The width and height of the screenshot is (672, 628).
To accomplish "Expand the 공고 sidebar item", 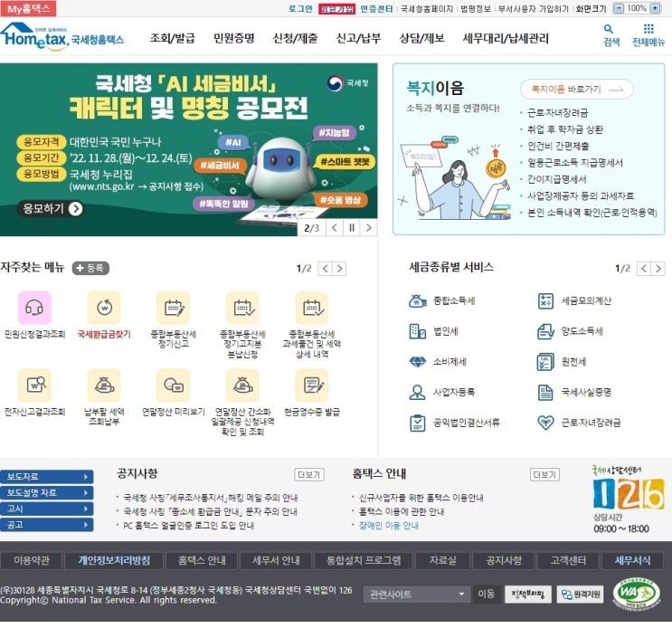I will [x=47, y=525].
